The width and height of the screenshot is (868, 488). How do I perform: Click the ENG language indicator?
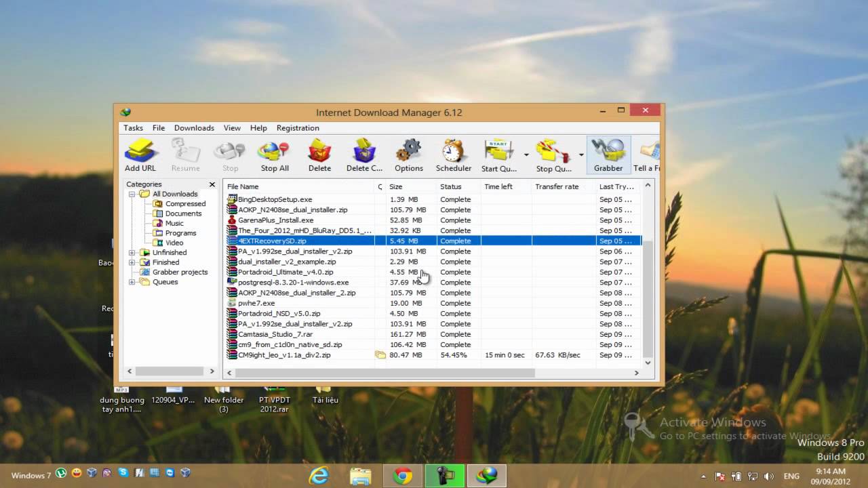(x=791, y=476)
